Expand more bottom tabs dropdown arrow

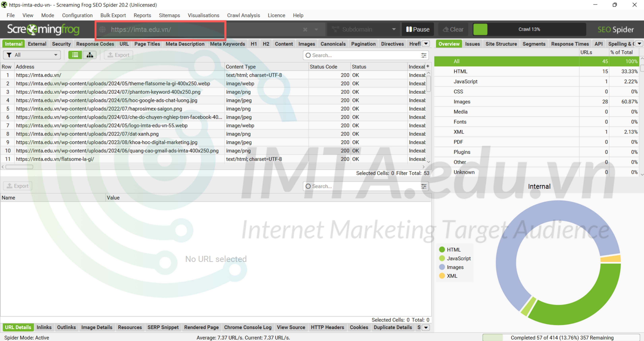coord(426,327)
